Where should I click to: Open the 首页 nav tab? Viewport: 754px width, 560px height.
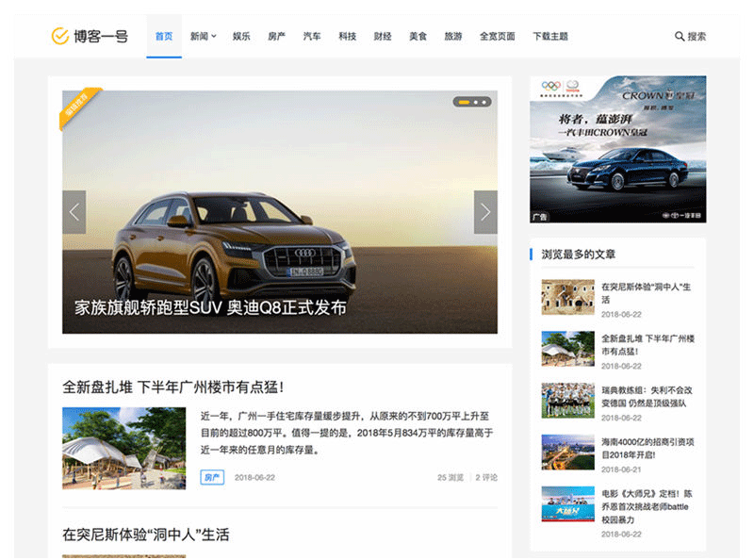(x=164, y=36)
